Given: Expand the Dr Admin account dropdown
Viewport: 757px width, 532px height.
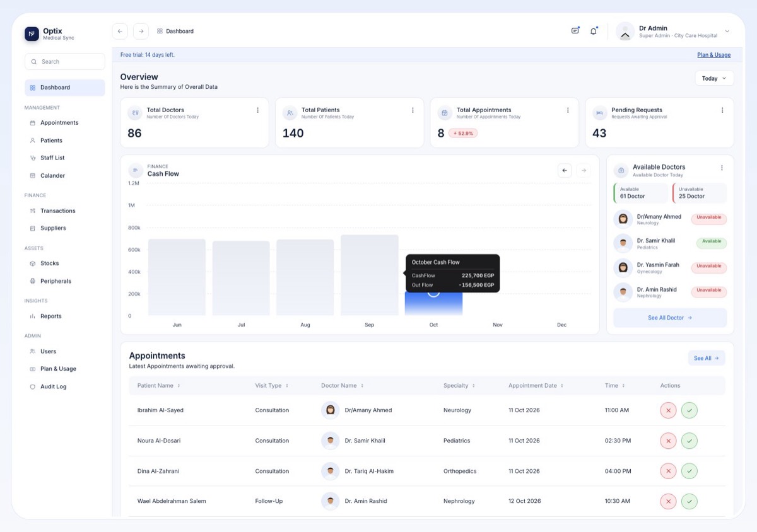Looking at the screenshot, I should (x=727, y=32).
